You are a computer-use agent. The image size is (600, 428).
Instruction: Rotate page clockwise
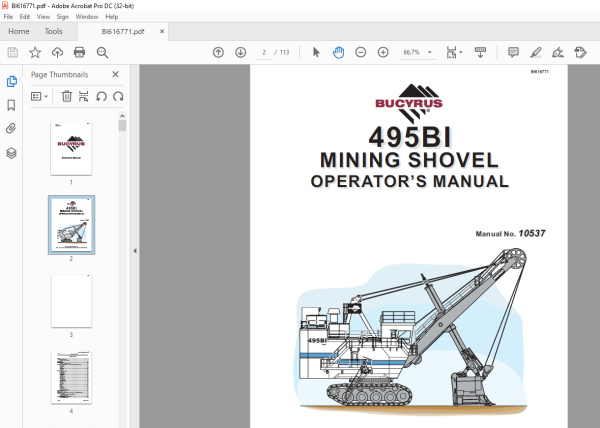pyautogui.click(x=118, y=96)
